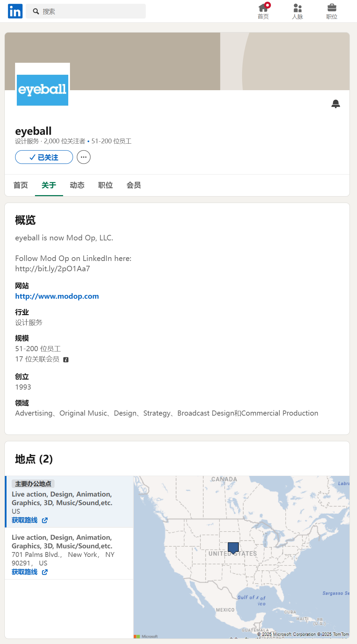
Task: Click the 概览 heading
Action: [25, 220]
